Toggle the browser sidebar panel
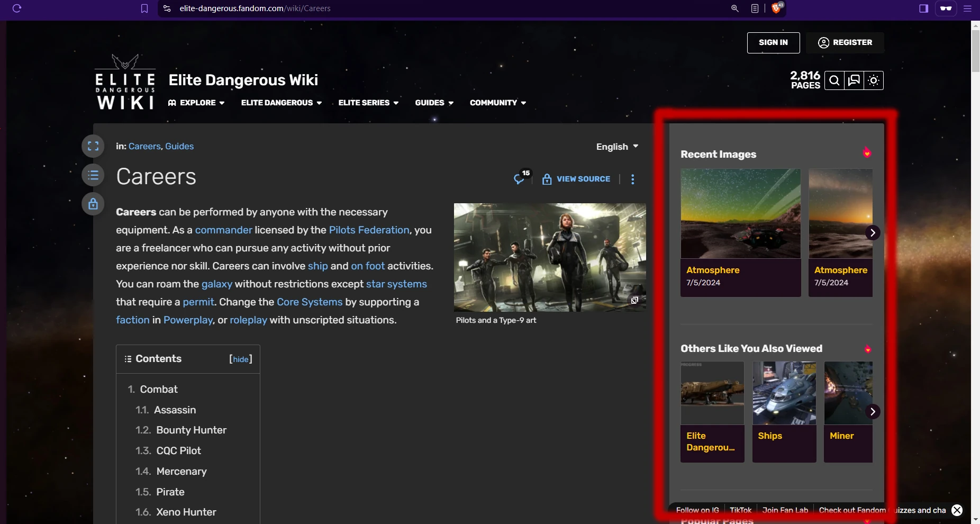The image size is (980, 524). coord(923,8)
